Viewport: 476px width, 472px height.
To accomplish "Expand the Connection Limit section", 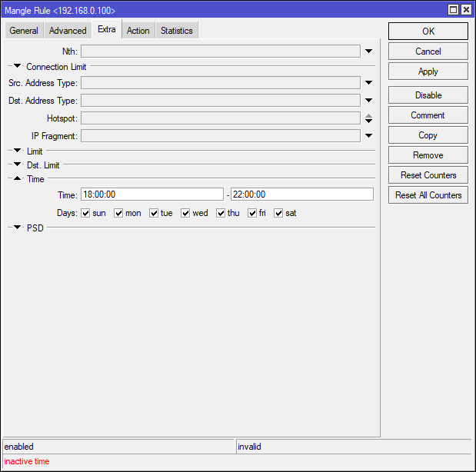I will point(18,67).
